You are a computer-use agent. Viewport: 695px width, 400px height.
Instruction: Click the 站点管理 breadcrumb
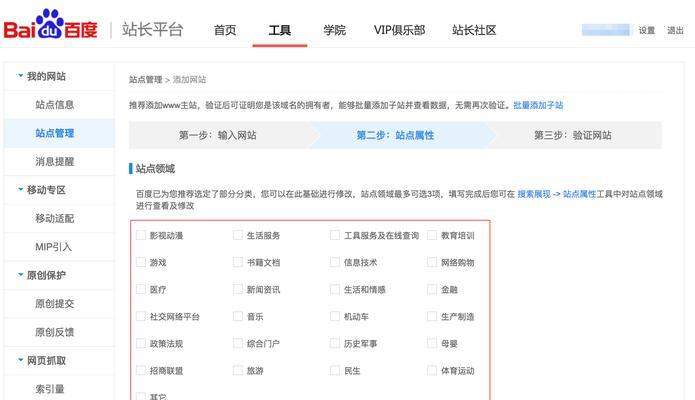coord(145,80)
